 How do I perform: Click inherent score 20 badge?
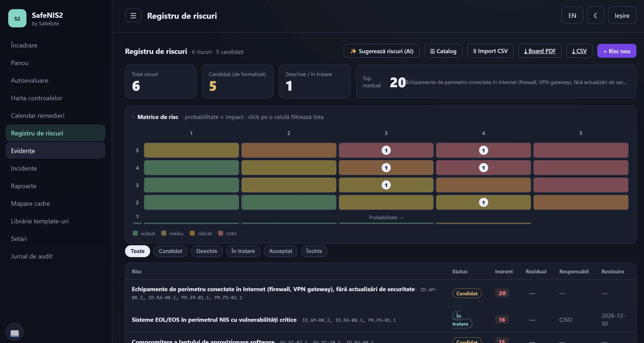pos(502,293)
